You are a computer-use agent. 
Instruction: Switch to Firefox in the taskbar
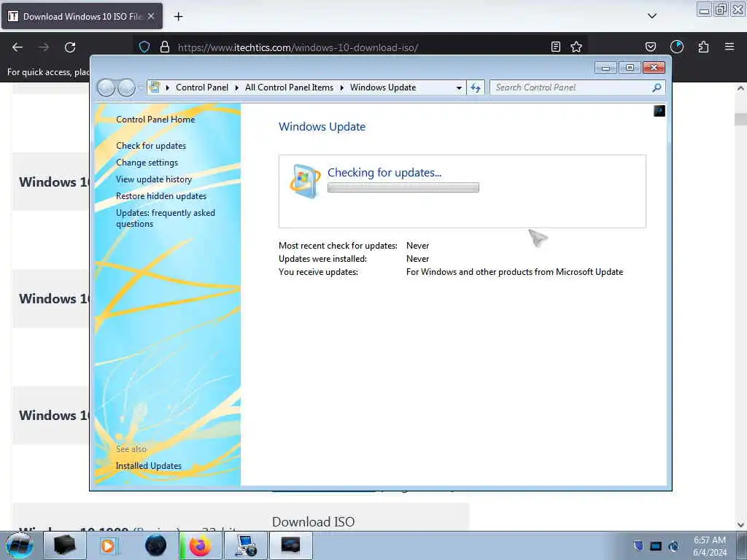[200, 545]
